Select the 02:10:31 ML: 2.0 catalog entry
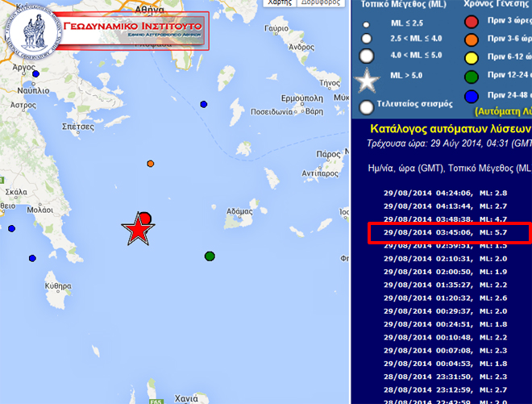Image resolution: width=532 pixels, height=404 pixels. point(445,259)
